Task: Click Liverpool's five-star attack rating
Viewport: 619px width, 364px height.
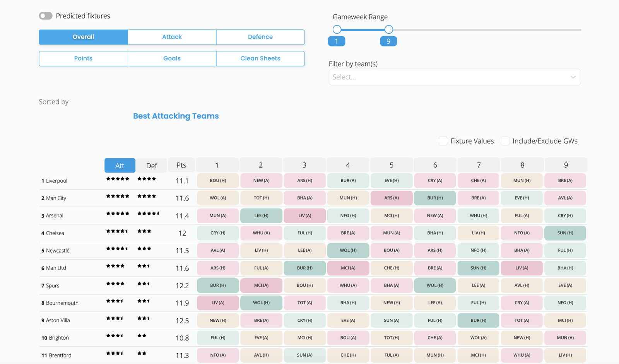Action: click(x=118, y=179)
